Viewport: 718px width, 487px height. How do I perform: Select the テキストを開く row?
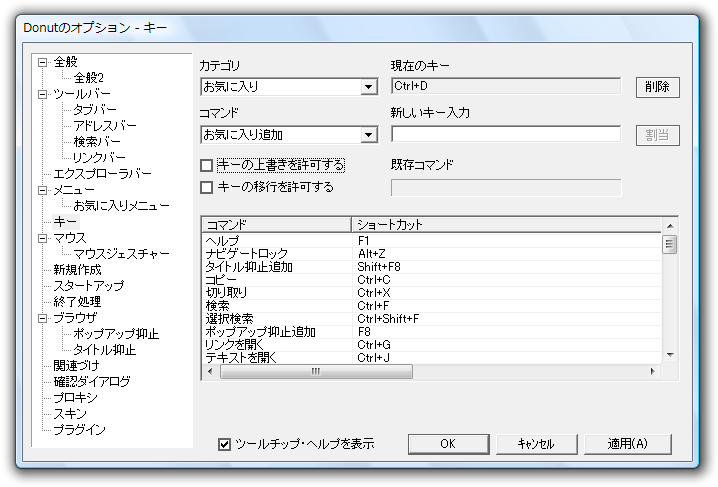click(x=432, y=358)
